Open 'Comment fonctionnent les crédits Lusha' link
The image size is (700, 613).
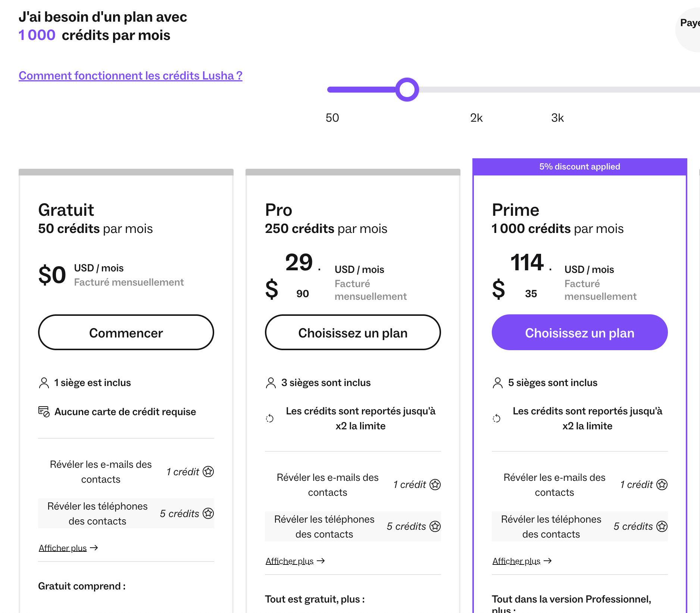click(131, 75)
